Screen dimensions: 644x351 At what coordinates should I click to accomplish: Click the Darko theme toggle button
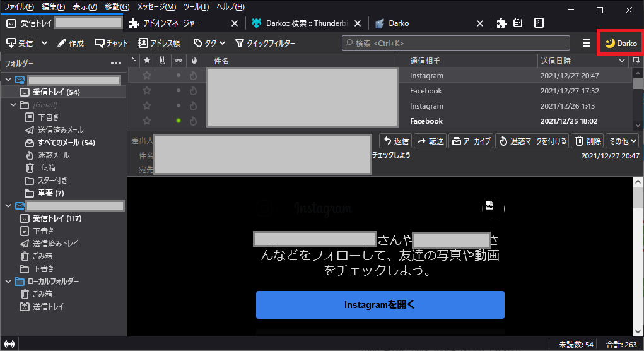[621, 43]
